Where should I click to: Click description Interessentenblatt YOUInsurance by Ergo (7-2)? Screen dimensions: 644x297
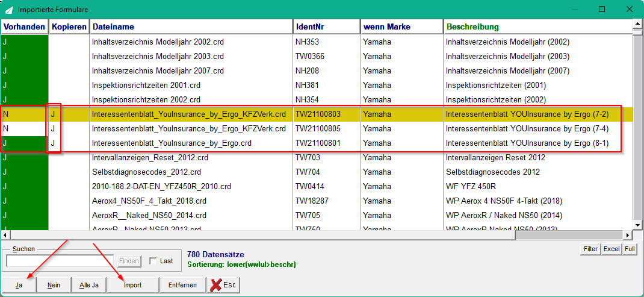(527, 114)
